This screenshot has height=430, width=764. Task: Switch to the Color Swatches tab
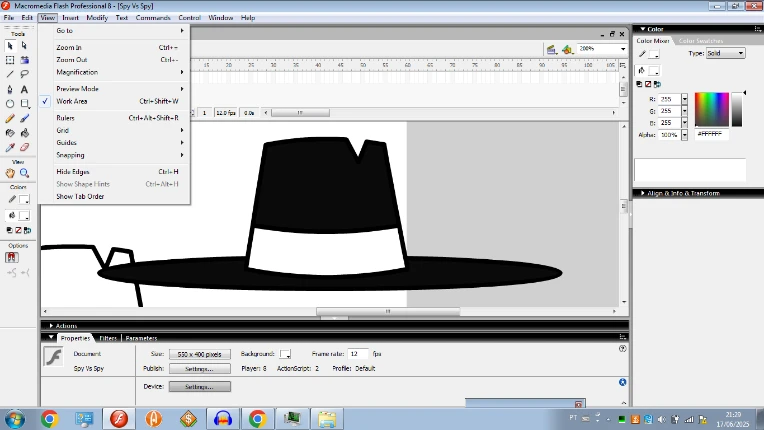point(701,41)
